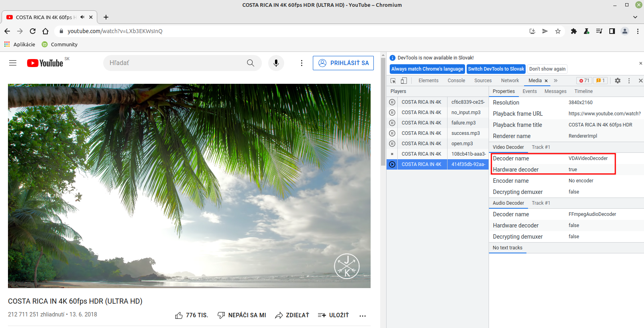Open the YouTube hamburger guide menu
The width and height of the screenshot is (644, 328).
tap(13, 63)
